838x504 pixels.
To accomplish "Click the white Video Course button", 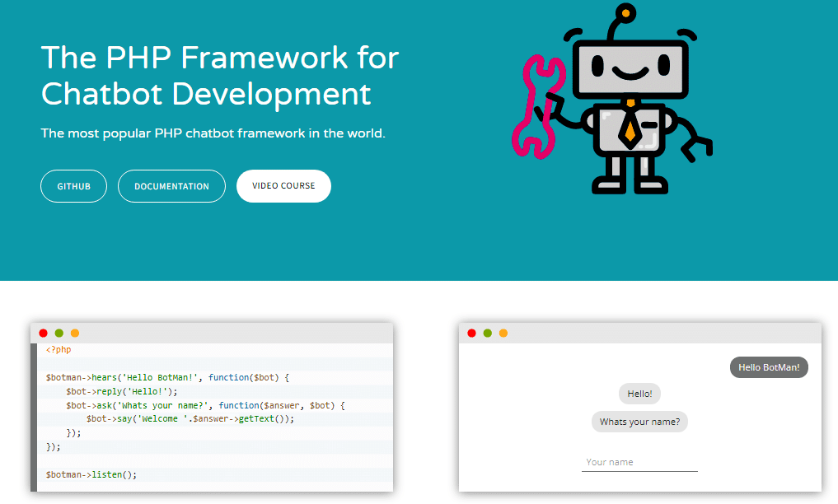I will click(x=283, y=186).
